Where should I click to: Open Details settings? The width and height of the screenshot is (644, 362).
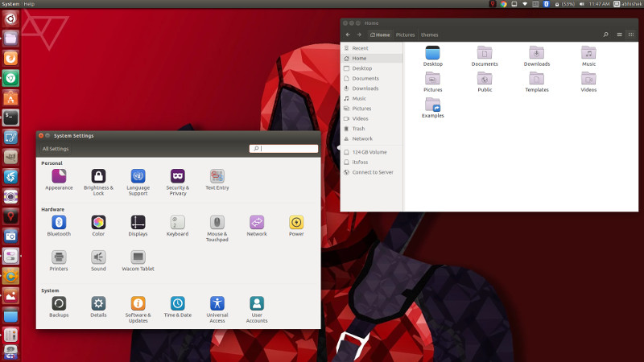(98, 307)
